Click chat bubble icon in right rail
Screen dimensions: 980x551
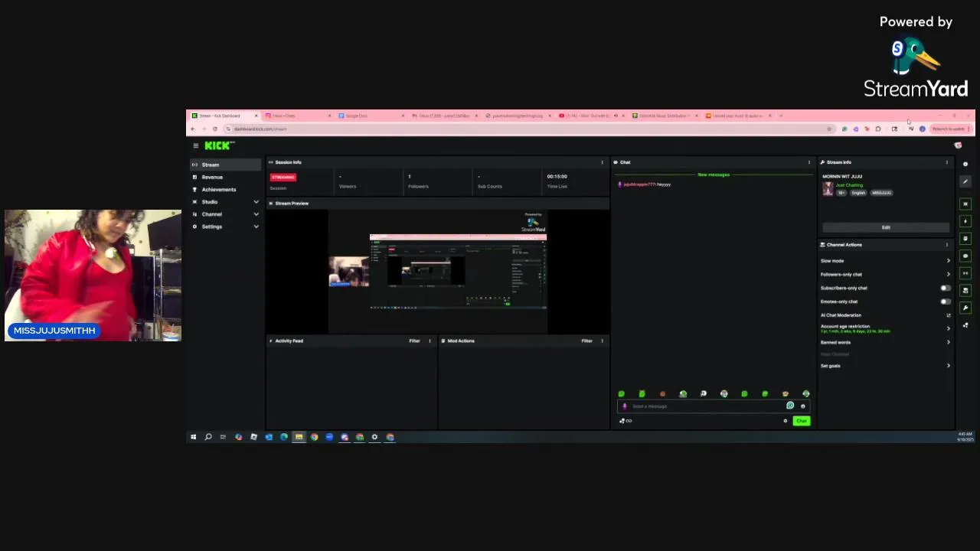coord(965,256)
